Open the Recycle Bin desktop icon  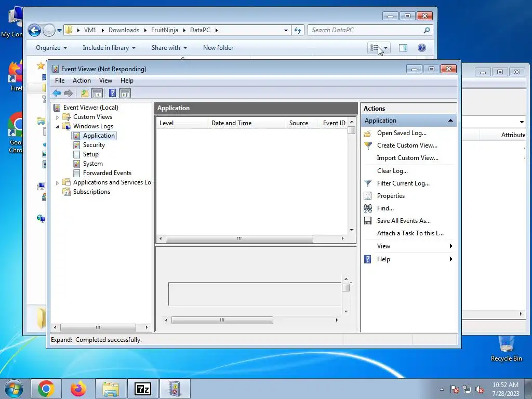tap(506, 349)
